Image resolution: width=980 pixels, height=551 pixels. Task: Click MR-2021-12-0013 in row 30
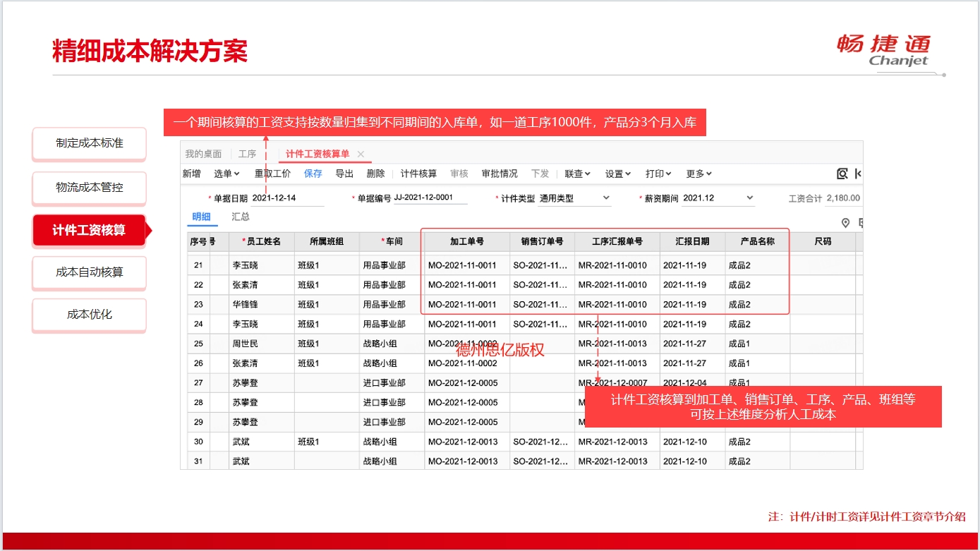(x=612, y=442)
